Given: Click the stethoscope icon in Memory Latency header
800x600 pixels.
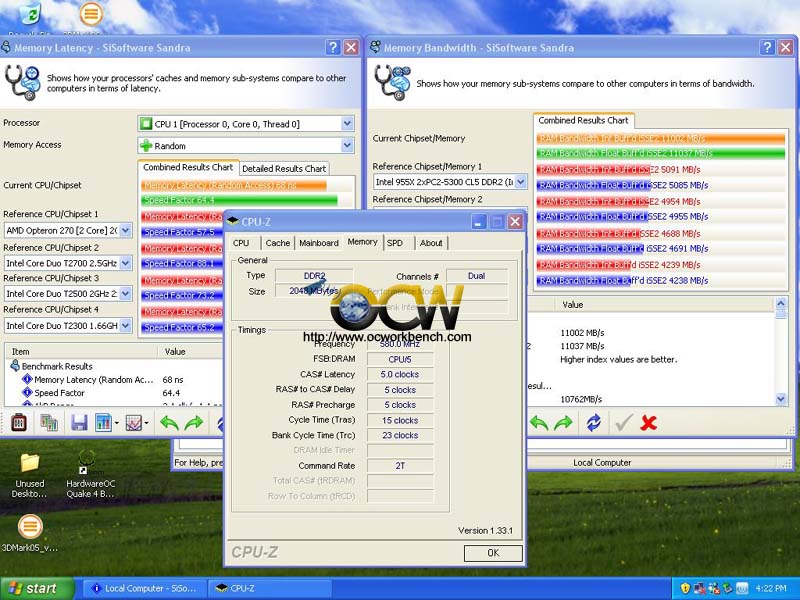Looking at the screenshot, I should coord(22,83).
